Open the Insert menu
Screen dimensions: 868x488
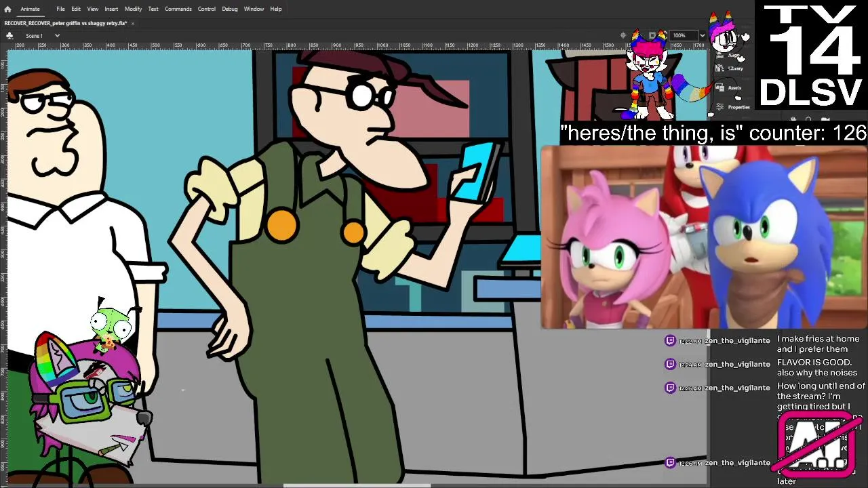coord(111,9)
